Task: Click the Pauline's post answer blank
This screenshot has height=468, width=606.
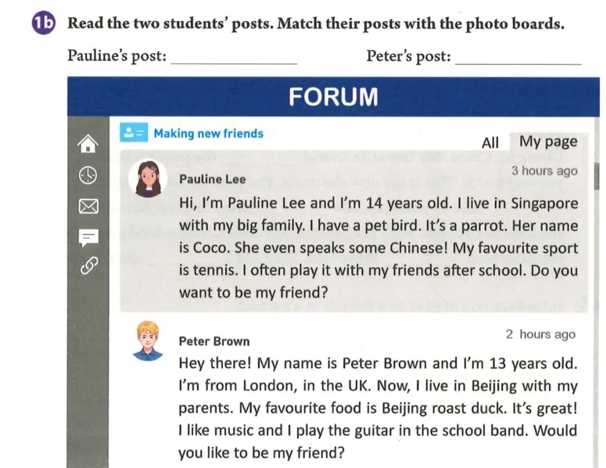Action: (x=235, y=58)
